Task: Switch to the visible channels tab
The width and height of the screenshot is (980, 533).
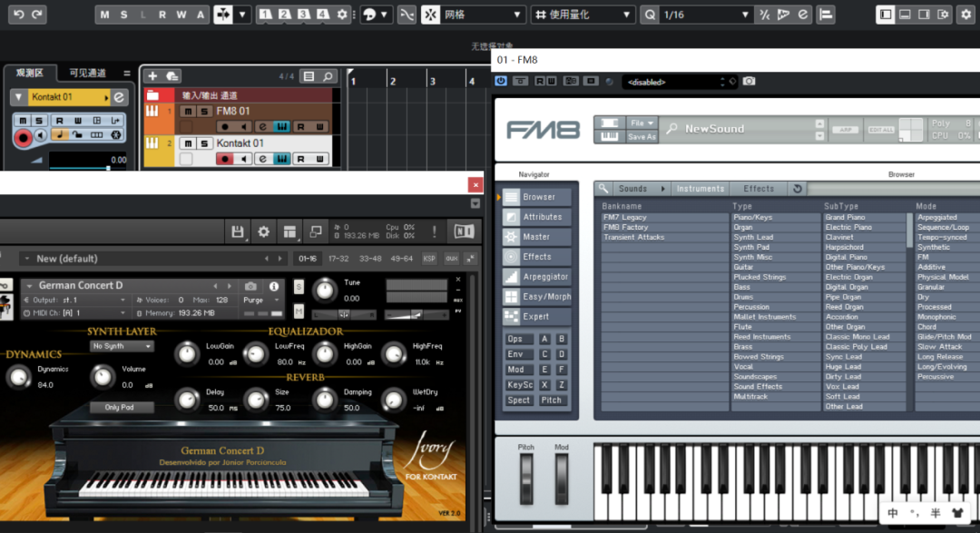Action: coord(87,73)
